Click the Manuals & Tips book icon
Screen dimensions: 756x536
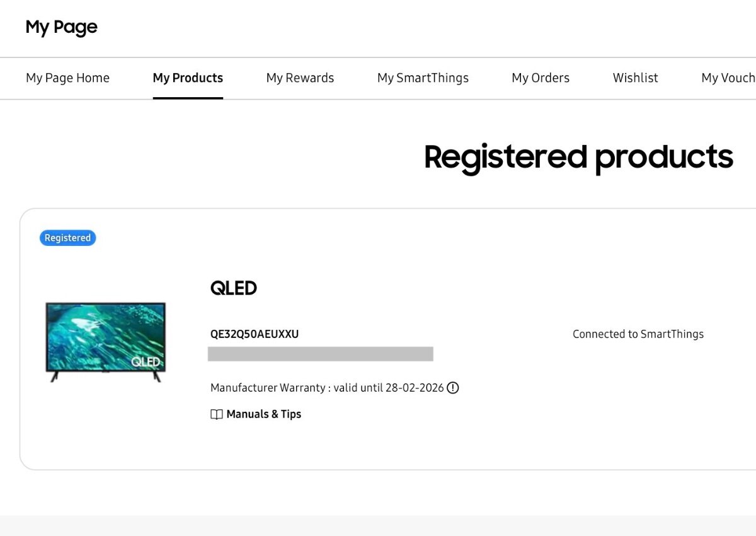[x=217, y=414]
